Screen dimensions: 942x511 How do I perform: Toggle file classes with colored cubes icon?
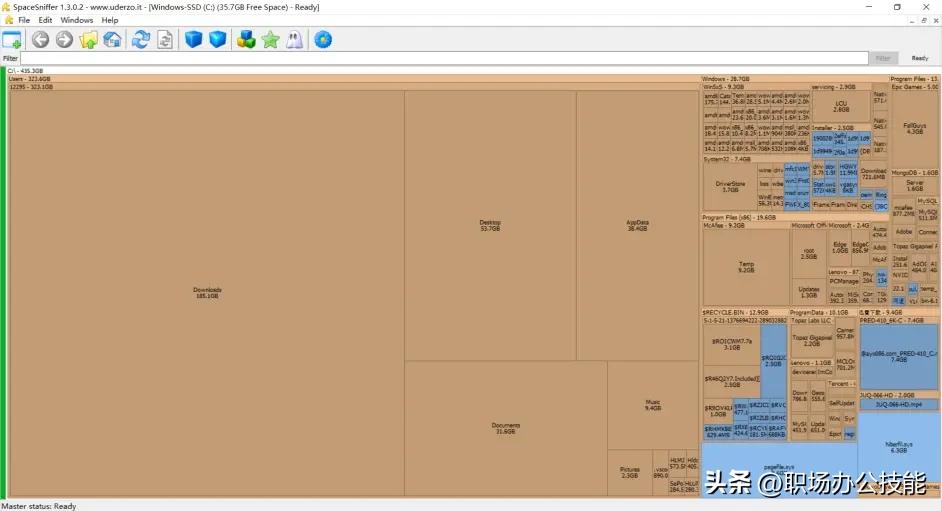(246, 40)
